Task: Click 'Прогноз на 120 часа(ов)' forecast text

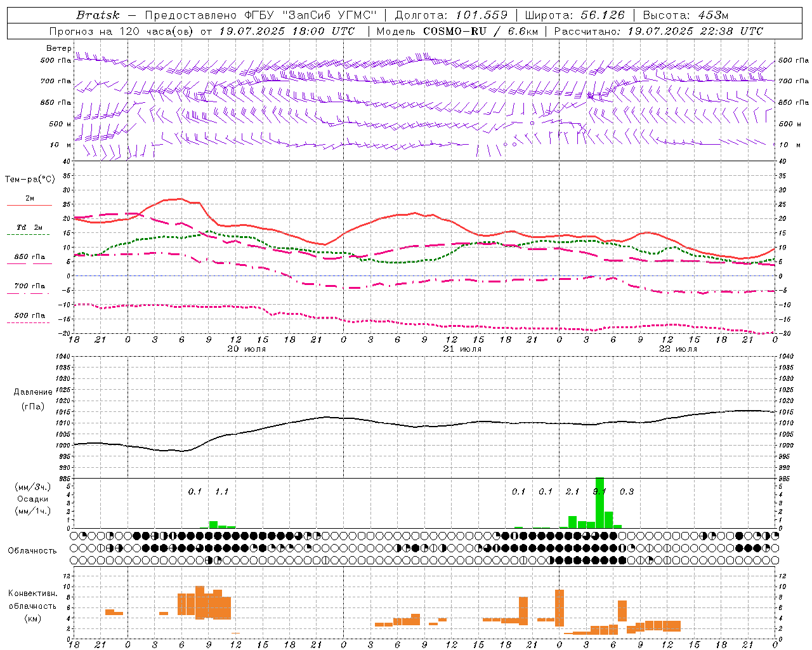Action: click(x=122, y=31)
